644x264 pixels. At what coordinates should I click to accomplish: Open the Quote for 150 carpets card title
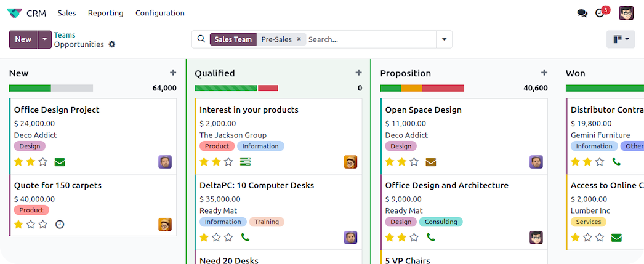coord(57,186)
